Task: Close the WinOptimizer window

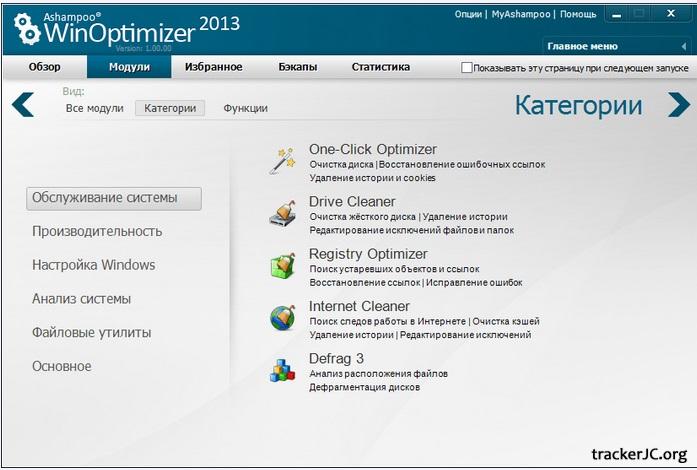Action: (671, 14)
